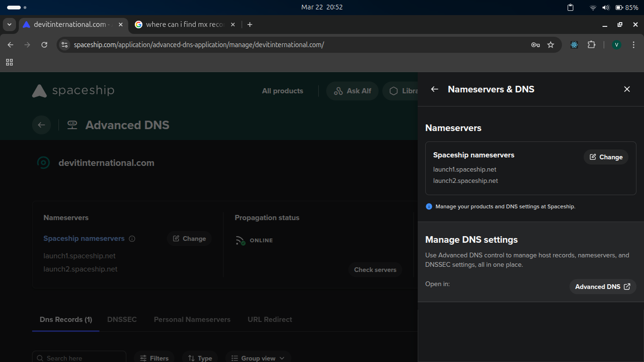Click the back arrow in Nameservers & DNS panel
The width and height of the screenshot is (644, 362).
(x=435, y=89)
